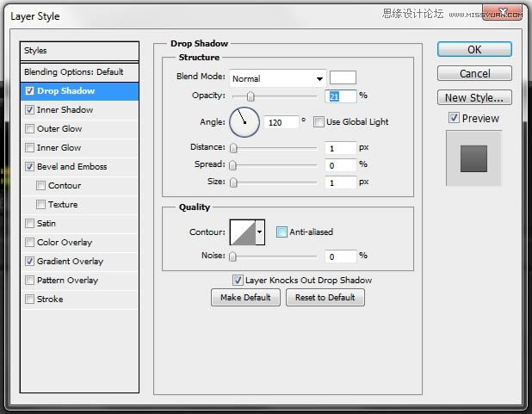Screen dimensions: 532x414
Task: Enable the Satin checkbox
Action: [x=29, y=224]
